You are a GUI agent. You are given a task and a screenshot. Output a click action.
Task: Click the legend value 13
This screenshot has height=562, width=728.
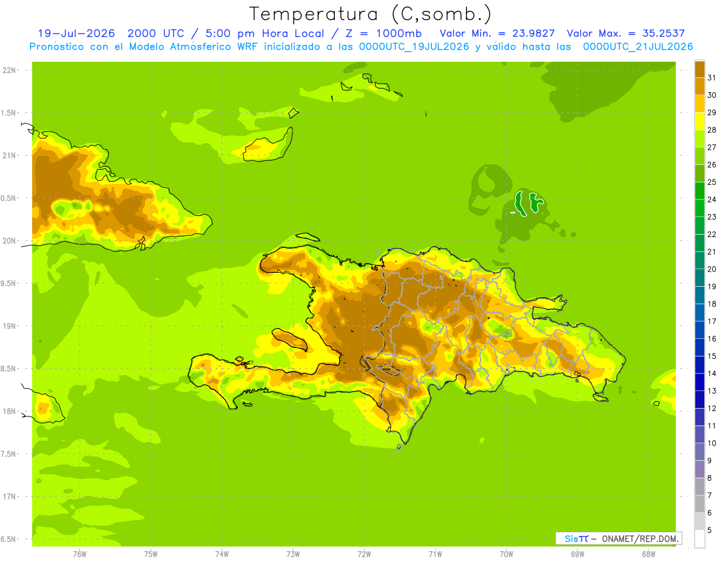point(712,391)
